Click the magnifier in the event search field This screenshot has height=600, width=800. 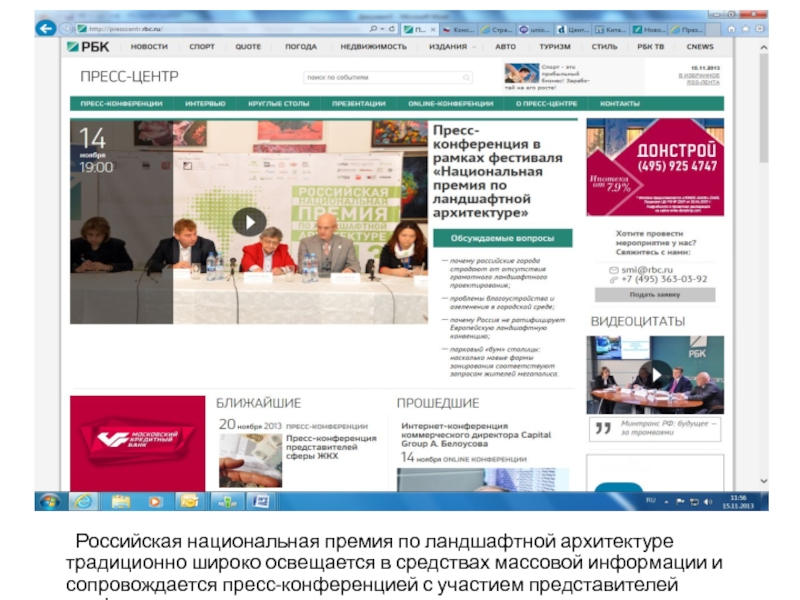click(466, 78)
